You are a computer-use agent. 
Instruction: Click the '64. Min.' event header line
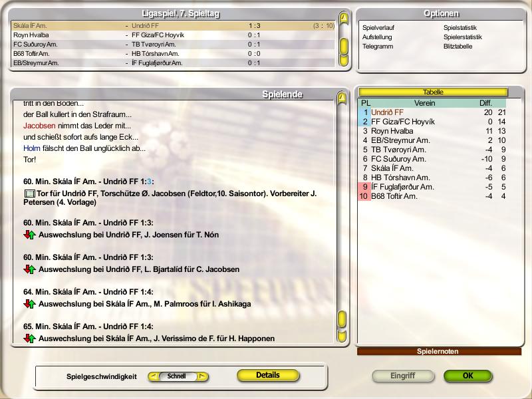[88, 292]
